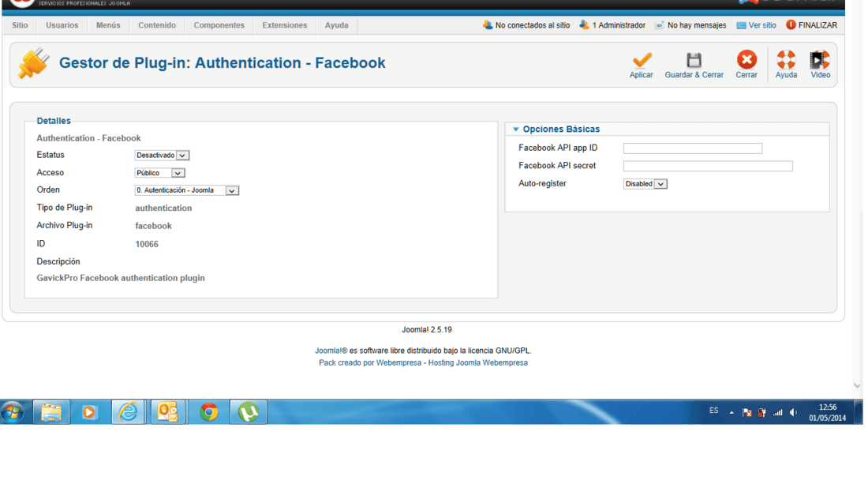Image resolution: width=868 pixels, height=488 pixels.
Task: Click the 1 Administrador user icon
Action: click(584, 25)
